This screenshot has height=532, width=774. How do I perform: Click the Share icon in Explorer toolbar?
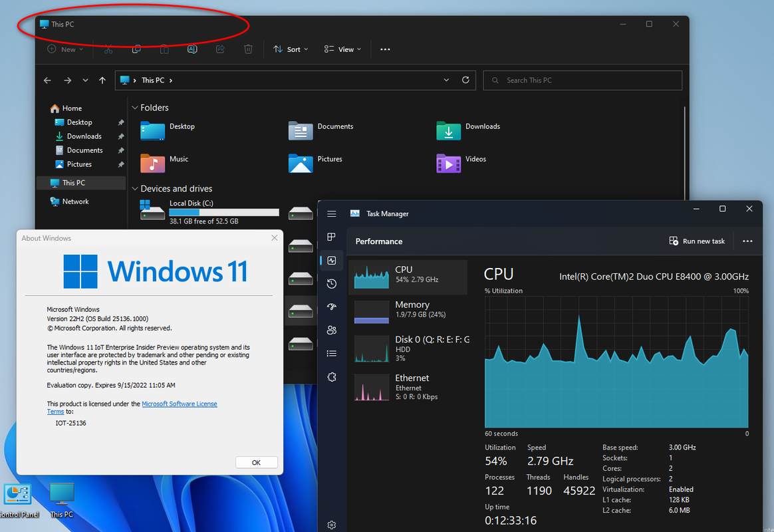(x=220, y=49)
